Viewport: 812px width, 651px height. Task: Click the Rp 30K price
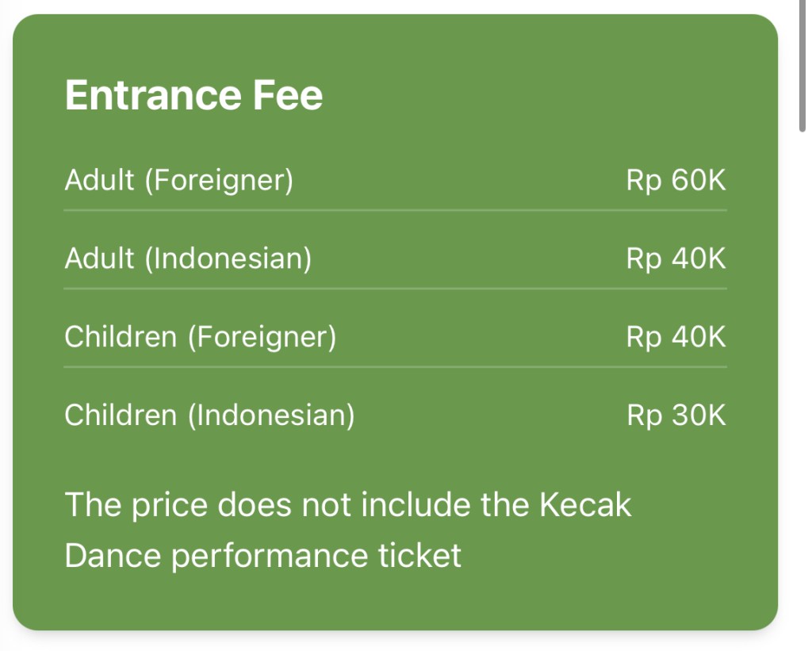coord(676,415)
